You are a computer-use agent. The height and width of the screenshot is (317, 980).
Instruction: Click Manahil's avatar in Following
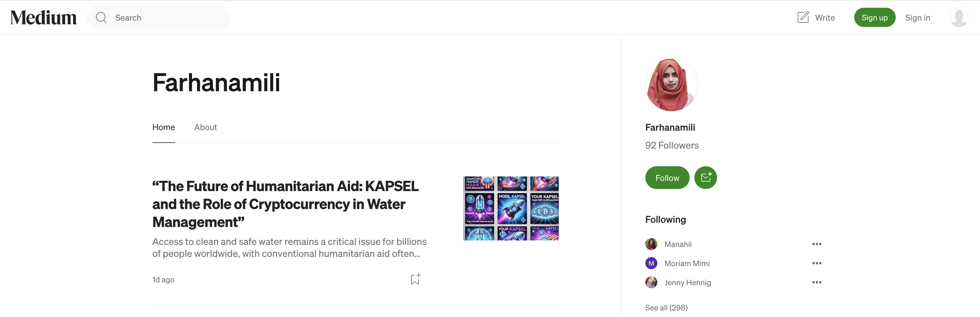651,244
